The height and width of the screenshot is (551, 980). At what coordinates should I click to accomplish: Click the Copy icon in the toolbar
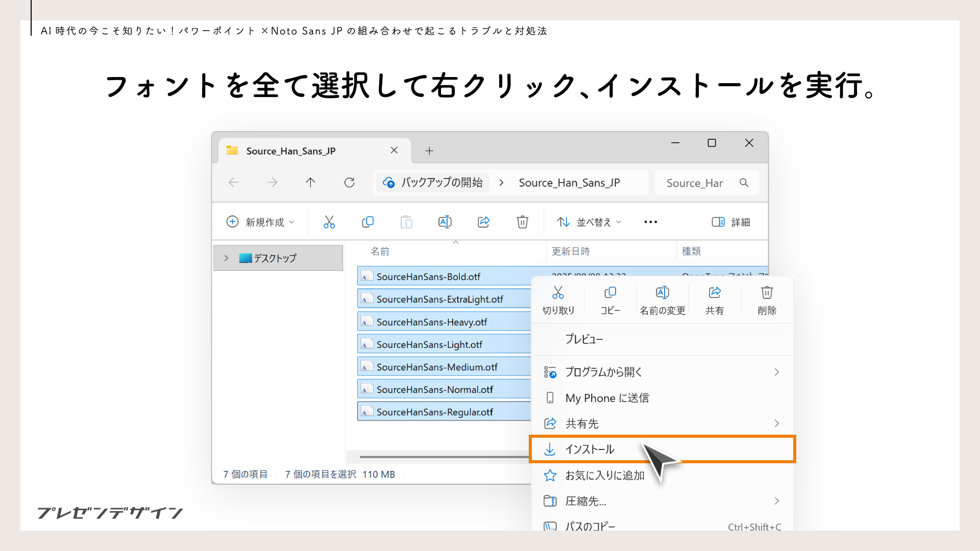367,221
